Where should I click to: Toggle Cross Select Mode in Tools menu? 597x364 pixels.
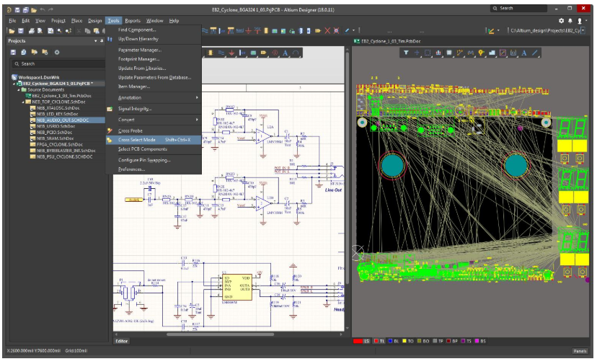click(137, 140)
